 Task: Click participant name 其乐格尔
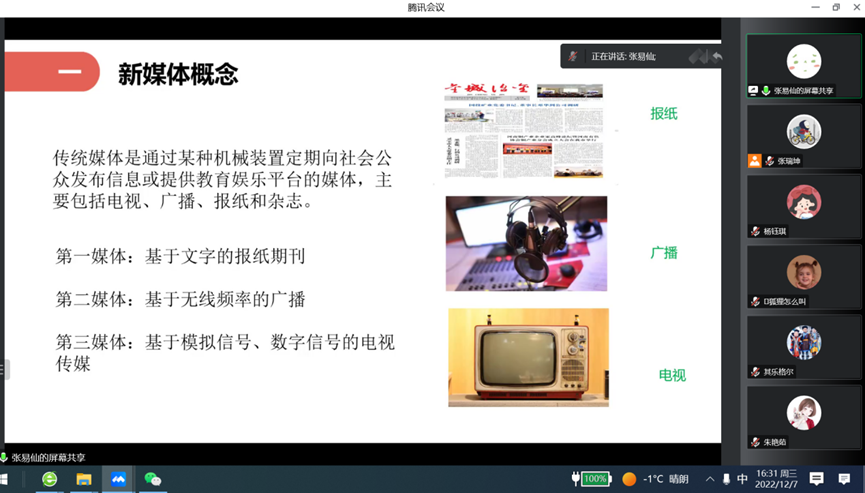click(778, 372)
